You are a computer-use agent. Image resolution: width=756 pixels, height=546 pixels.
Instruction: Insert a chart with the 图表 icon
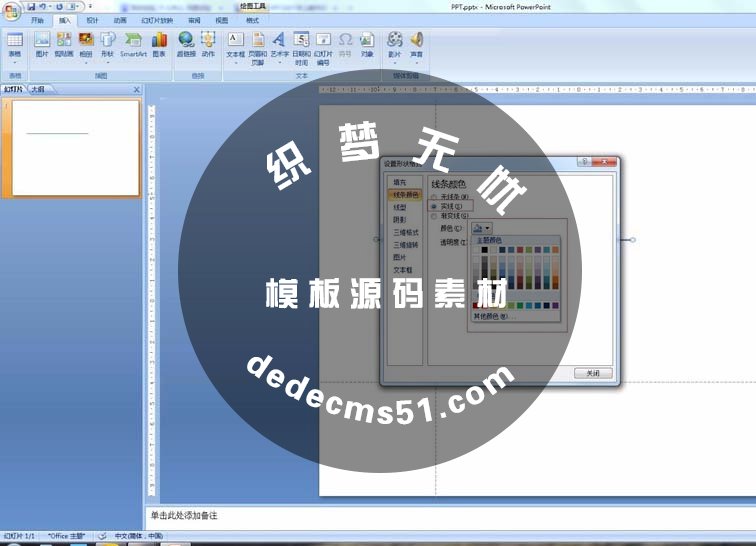coord(159,43)
